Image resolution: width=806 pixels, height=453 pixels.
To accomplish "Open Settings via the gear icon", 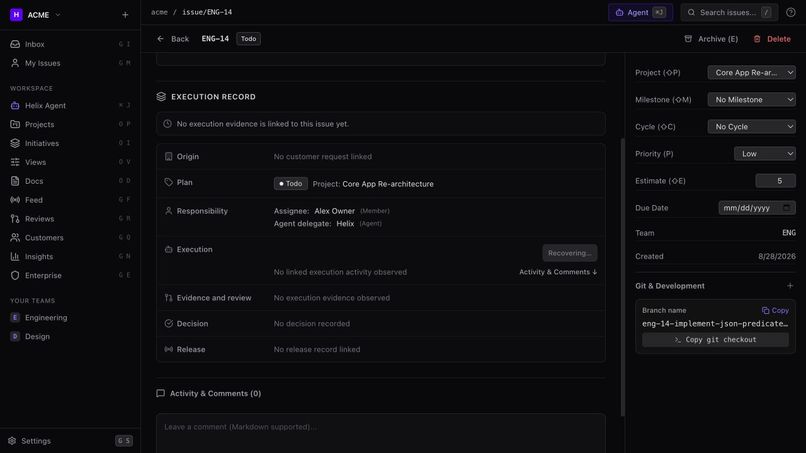I will pyautogui.click(x=12, y=441).
